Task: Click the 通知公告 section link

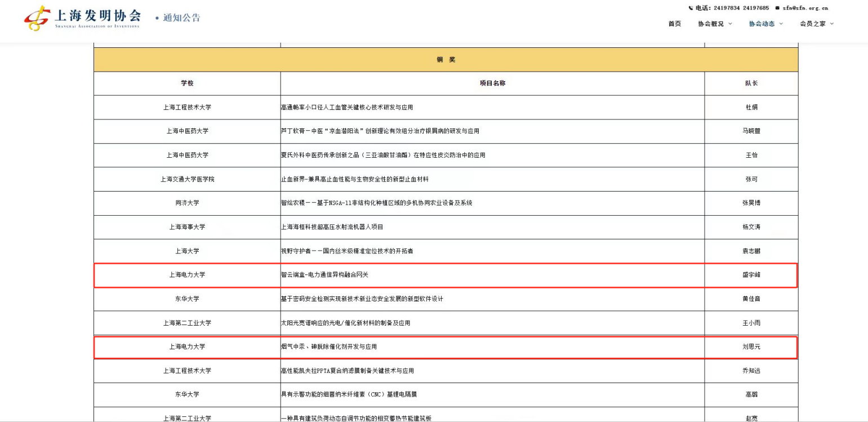Action: point(181,18)
